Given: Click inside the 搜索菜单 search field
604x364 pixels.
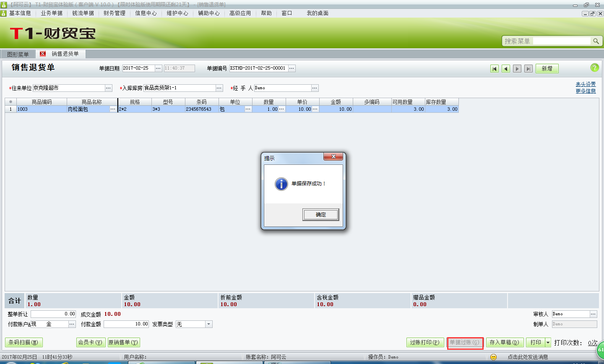Looking at the screenshot, I should point(562,41).
